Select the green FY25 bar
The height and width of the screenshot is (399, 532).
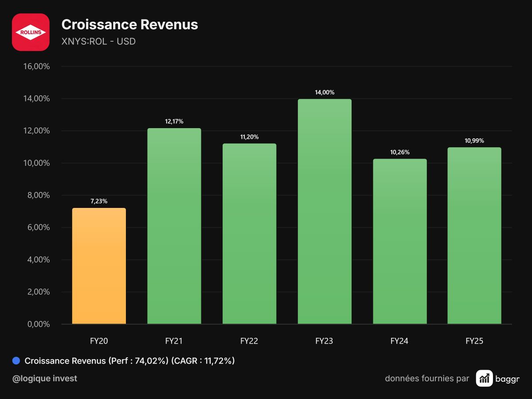474,235
